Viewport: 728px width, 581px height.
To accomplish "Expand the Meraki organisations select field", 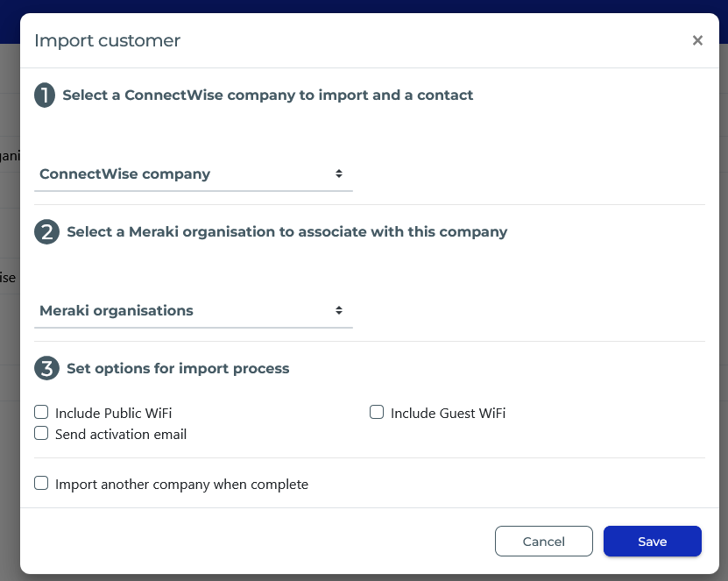I will (x=194, y=311).
